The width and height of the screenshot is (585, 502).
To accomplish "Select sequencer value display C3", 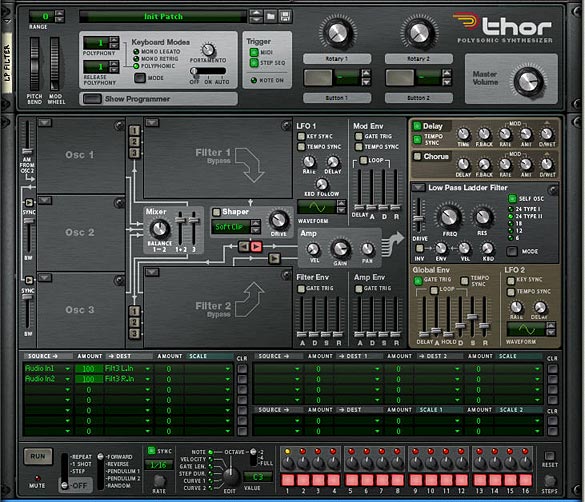I will tap(257, 477).
